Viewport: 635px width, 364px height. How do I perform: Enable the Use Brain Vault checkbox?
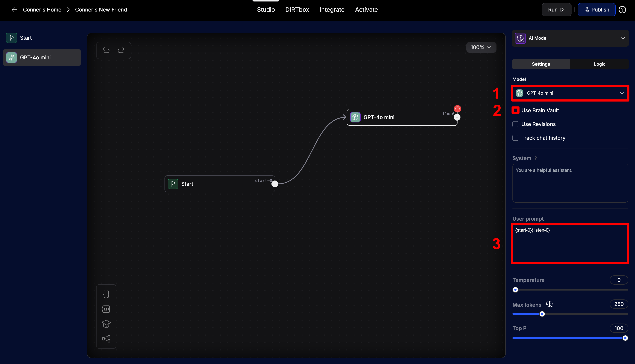point(515,110)
